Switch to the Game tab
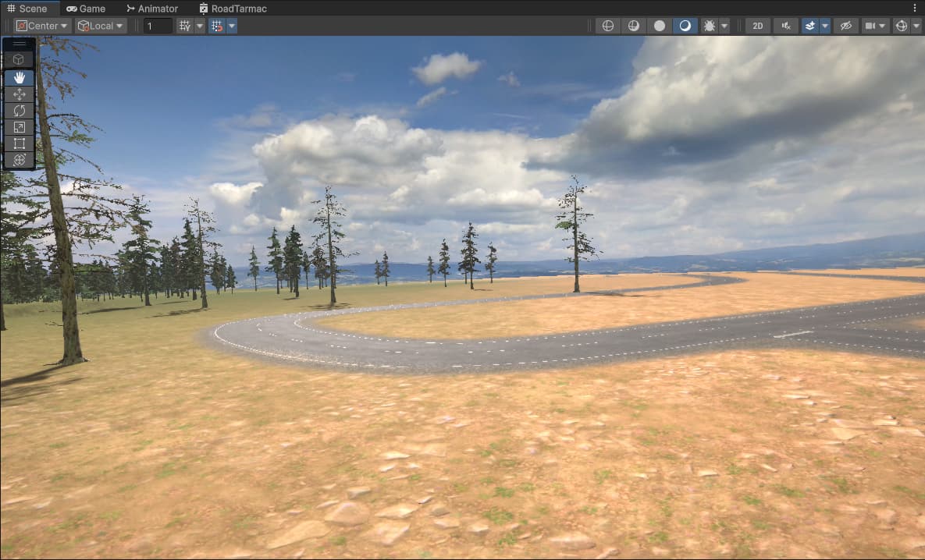 coord(86,9)
